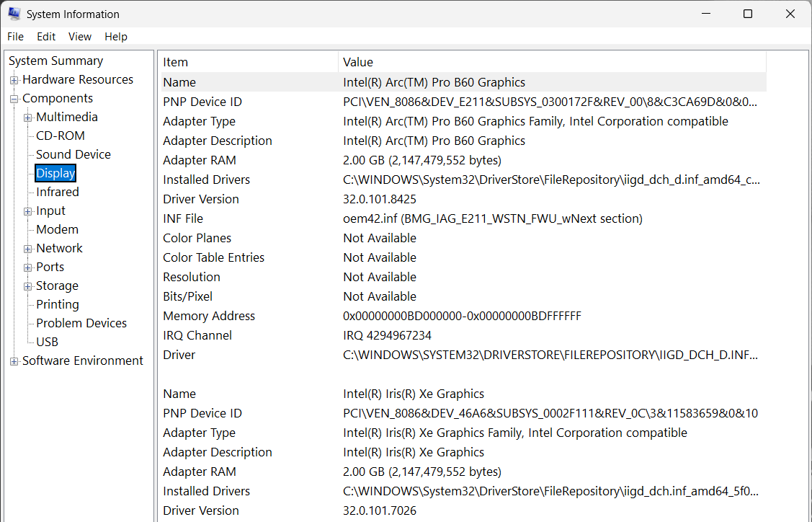
Task: Select the highlighted Display tree item
Action: pyautogui.click(x=55, y=173)
